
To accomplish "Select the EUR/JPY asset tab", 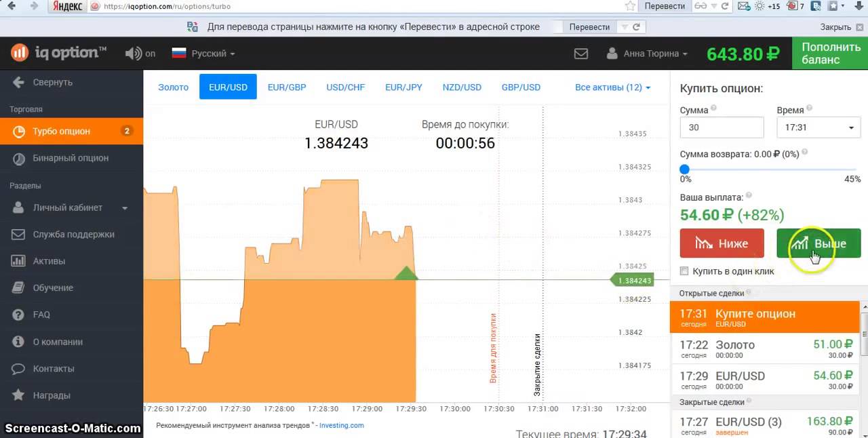I will pos(403,87).
